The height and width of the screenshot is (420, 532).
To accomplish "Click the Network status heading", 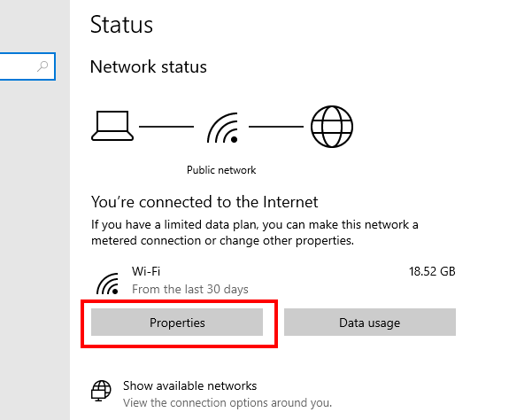I will pos(149,67).
